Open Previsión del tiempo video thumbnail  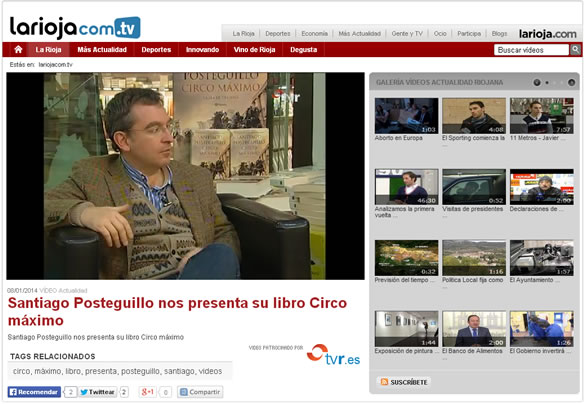click(x=406, y=258)
